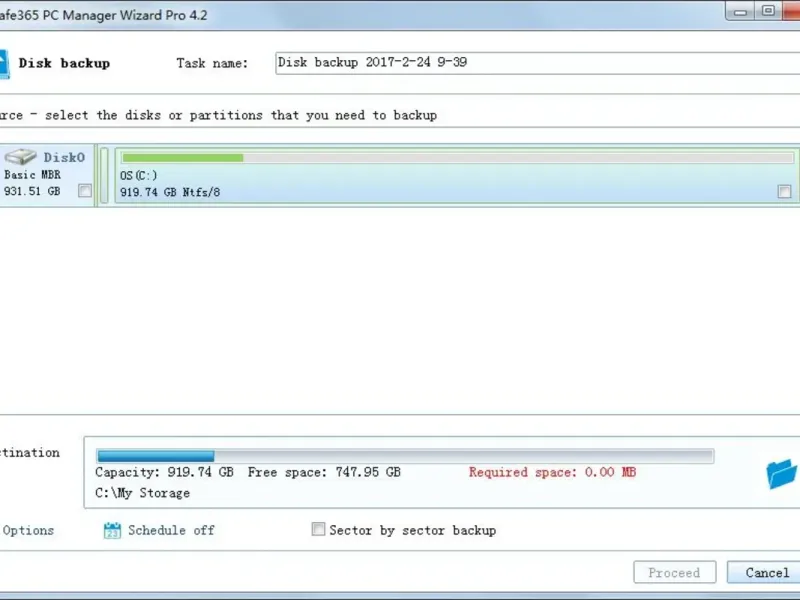Minimize the PC Manager Wizard window

tap(740, 11)
